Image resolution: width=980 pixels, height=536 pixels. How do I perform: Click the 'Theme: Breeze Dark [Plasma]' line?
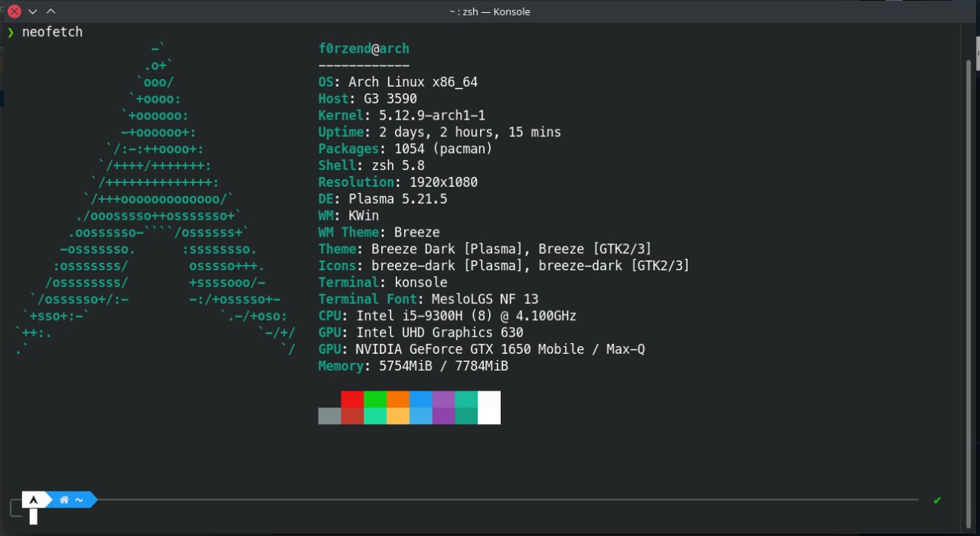tap(485, 249)
